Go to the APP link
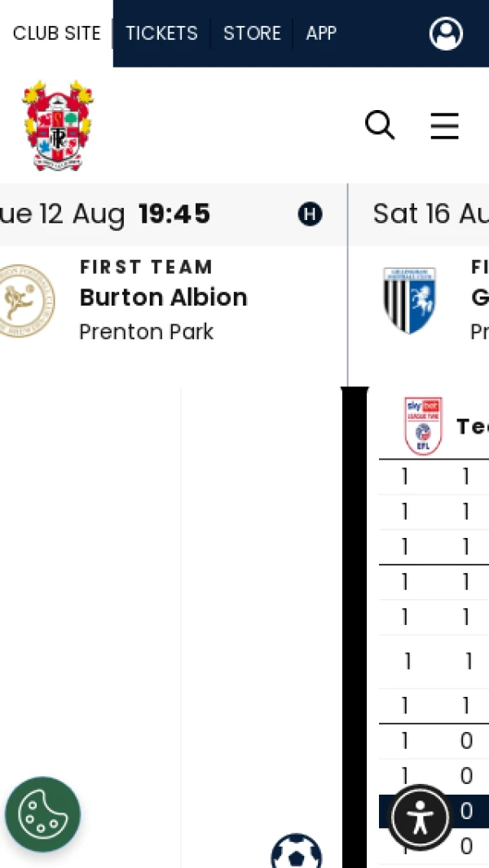The width and height of the screenshot is (489, 868). [x=321, y=33]
